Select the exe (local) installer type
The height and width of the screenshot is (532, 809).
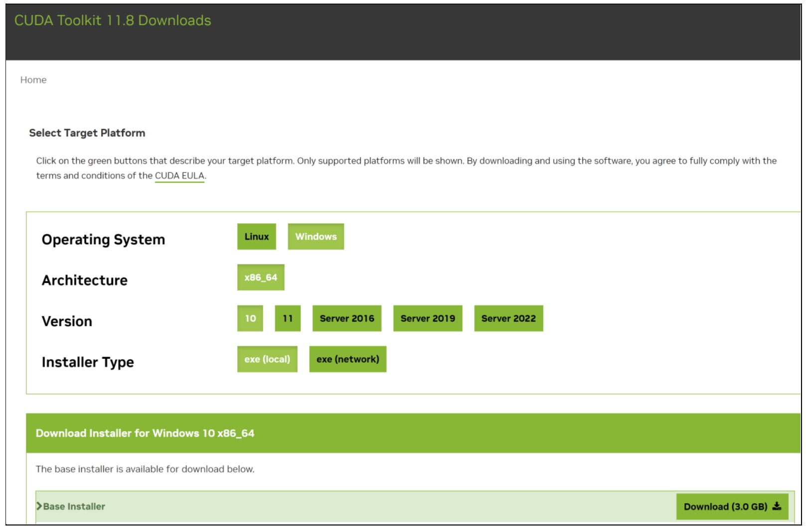[267, 359]
